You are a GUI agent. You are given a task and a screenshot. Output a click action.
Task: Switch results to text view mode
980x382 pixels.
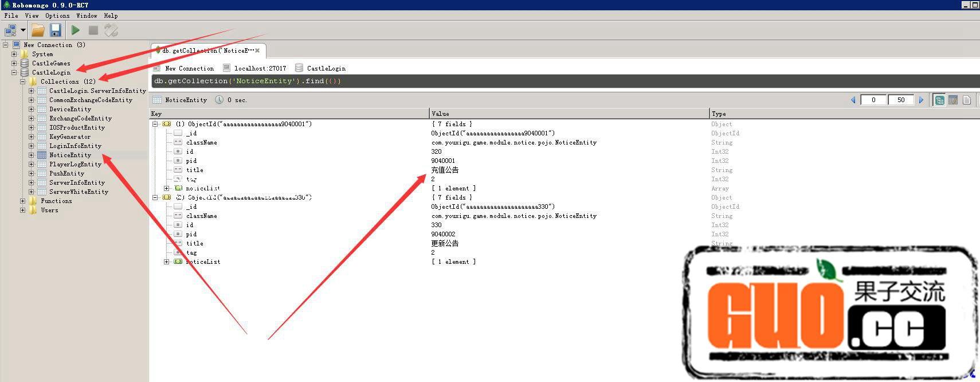point(967,100)
